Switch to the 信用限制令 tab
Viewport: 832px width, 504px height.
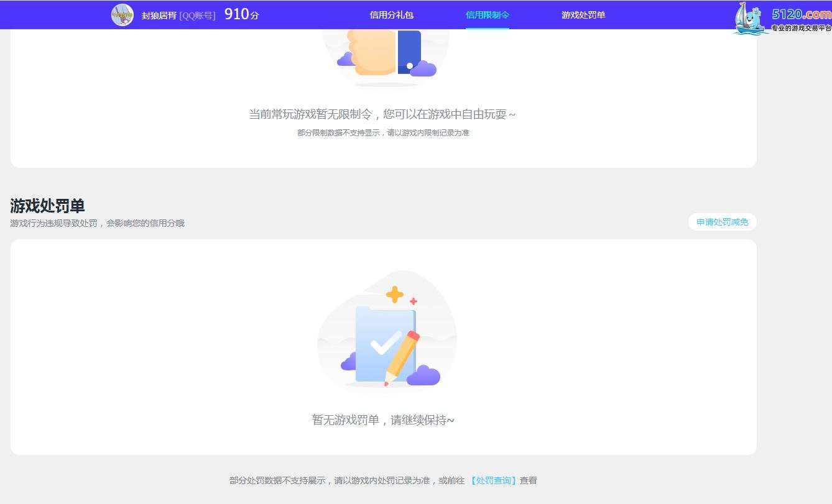click(x=488, y=15)
